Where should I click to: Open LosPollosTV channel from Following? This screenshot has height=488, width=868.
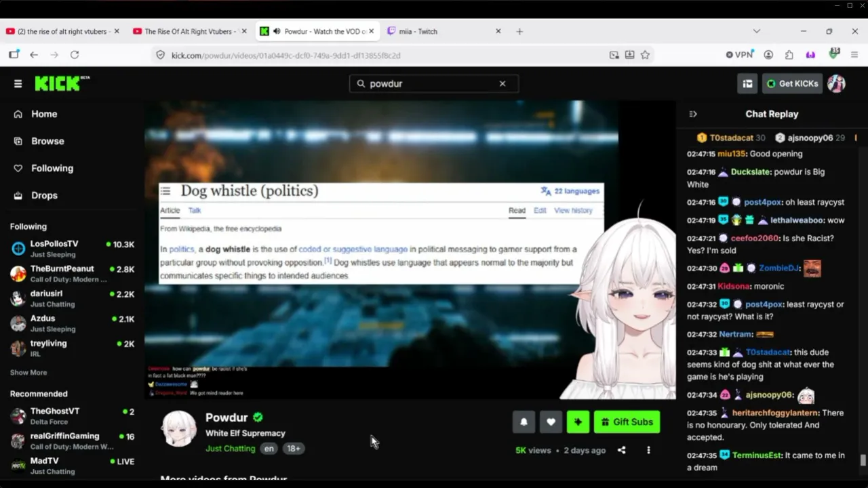73,249
